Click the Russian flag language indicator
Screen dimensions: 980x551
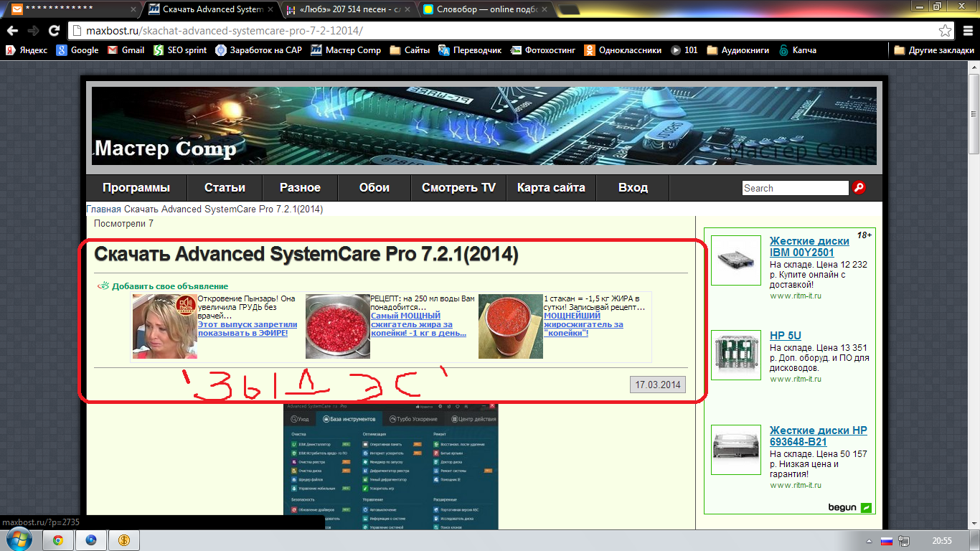(886, 540)
